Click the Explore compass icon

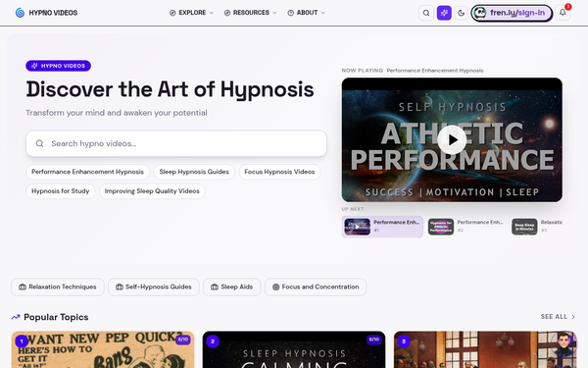click(172, 13)
